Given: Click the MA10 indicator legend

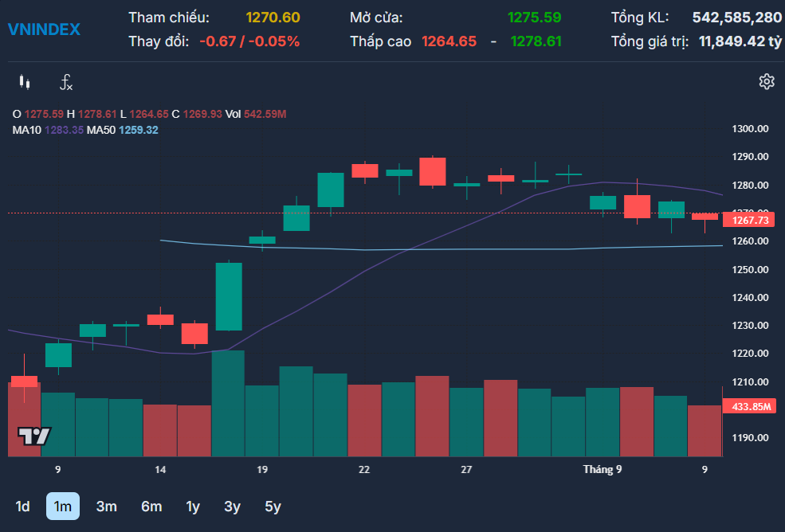Looking at the screenshot, I should click(48, 130).
